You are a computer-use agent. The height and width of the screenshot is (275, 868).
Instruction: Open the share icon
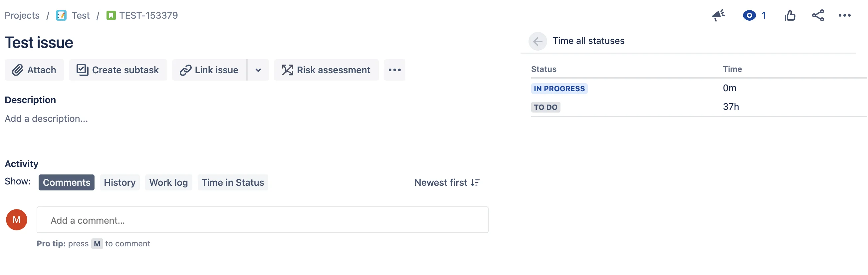coord(818,16)
